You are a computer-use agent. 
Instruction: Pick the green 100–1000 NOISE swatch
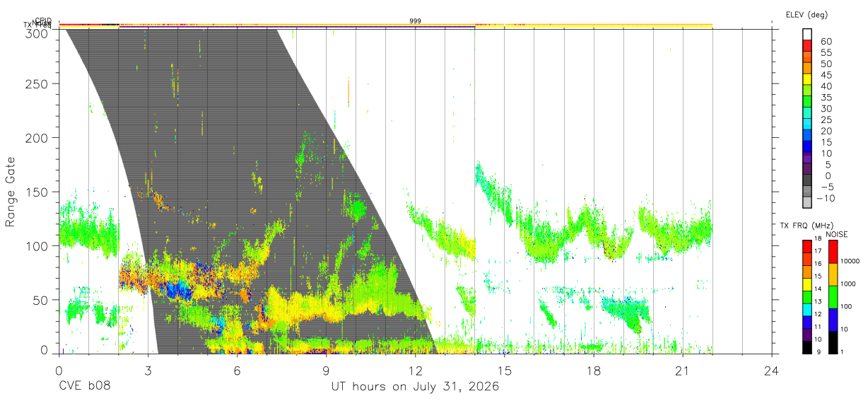tap(833, 297)
